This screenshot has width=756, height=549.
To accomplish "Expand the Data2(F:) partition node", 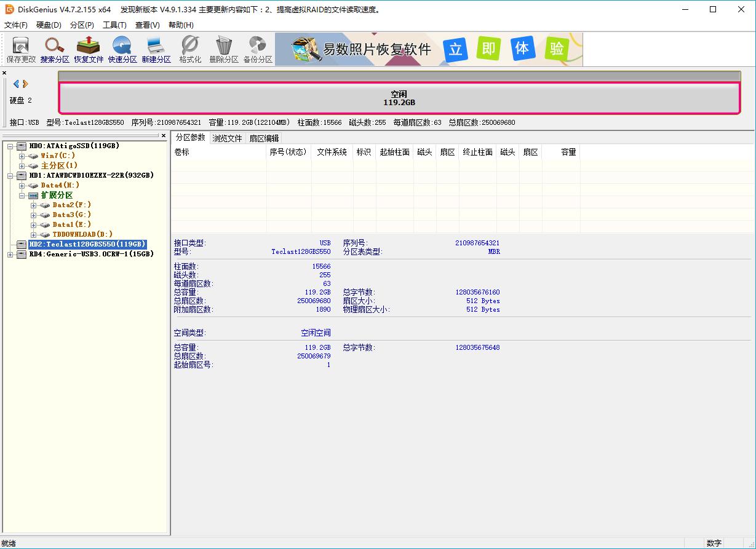I will (33, 205).
